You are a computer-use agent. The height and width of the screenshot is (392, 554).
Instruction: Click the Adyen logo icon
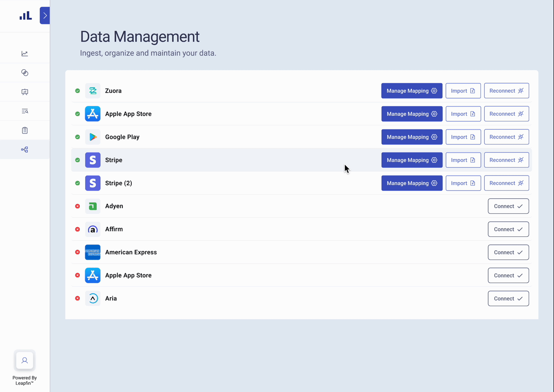coord(93,206)
